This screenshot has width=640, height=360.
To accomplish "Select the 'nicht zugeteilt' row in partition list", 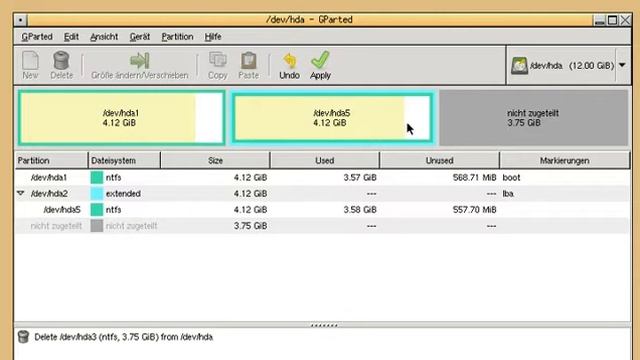I will tap(322, 226).
